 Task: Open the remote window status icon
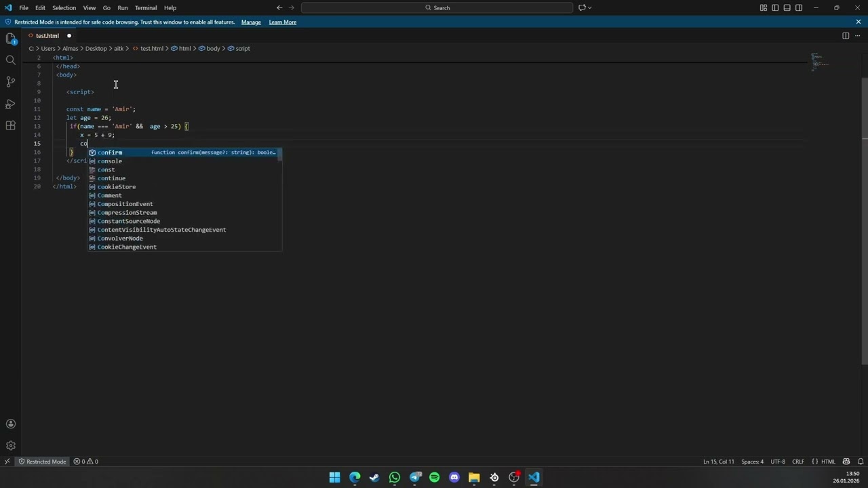pyautogui.click(x=7, y=462)
